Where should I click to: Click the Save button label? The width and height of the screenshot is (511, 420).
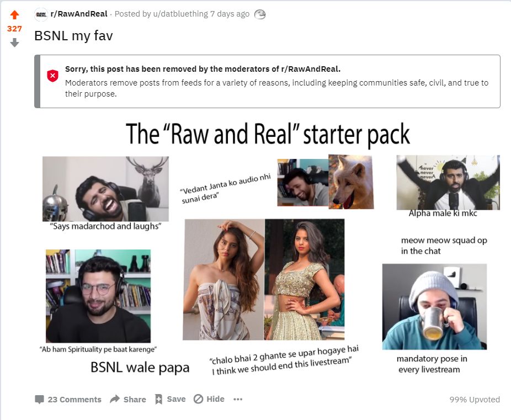pos(176,399)
